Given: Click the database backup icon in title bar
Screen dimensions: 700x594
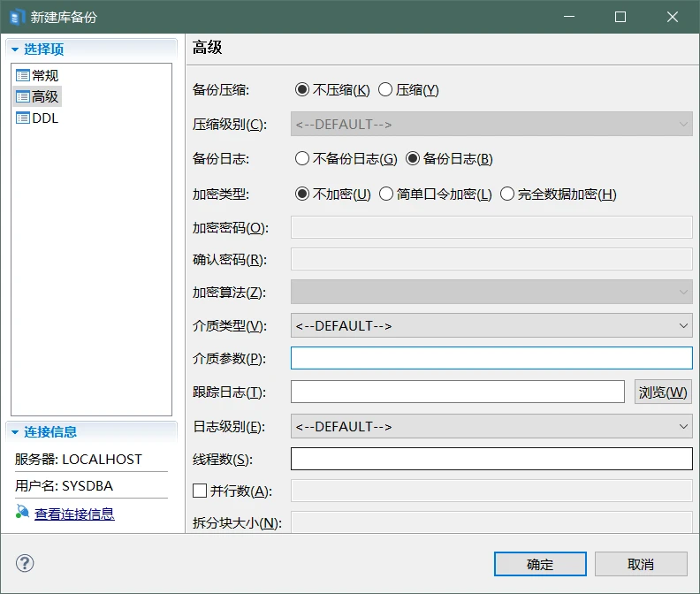Looking at the screenshot, I should (16, 17).
